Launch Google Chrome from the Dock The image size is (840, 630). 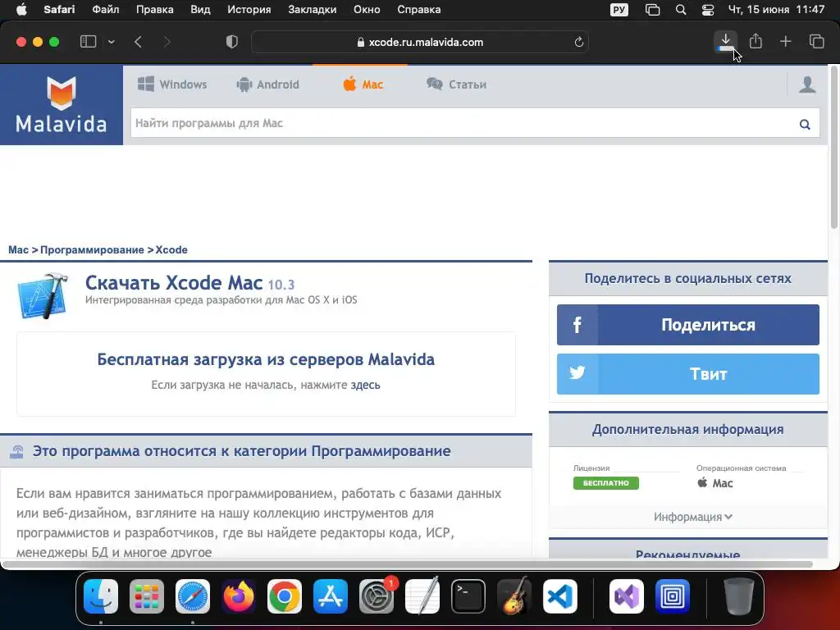(x=285, y=596)
